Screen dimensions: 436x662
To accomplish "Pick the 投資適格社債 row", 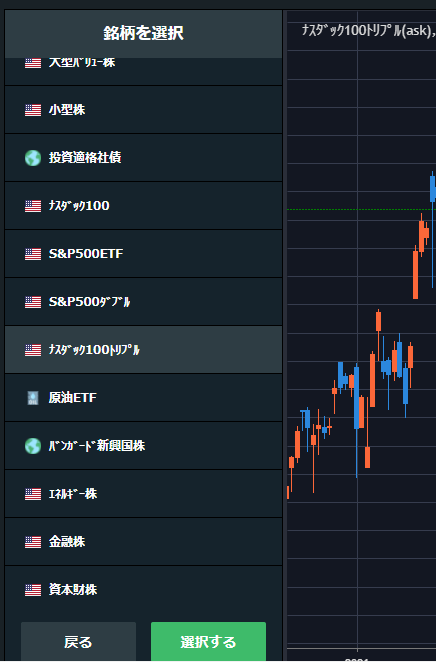I will point(144,158).
